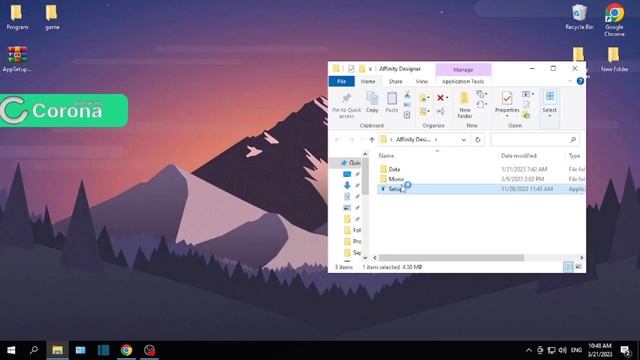Click the horizontal scrollbar right arrow
Screen dimensions: 640x360
pos(581,258)
